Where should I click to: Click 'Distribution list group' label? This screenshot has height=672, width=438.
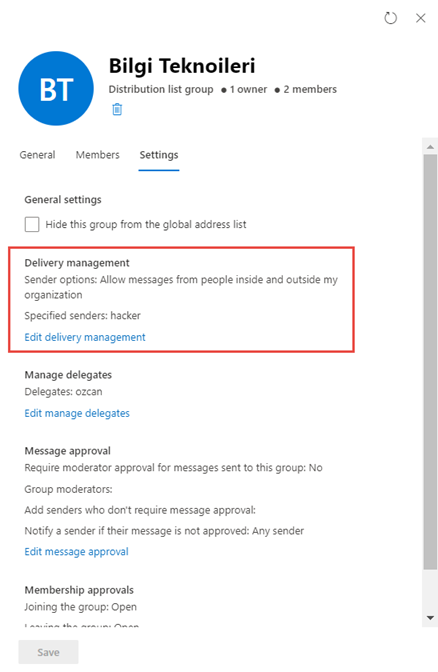pyautogui.click(x=161, y=90)
